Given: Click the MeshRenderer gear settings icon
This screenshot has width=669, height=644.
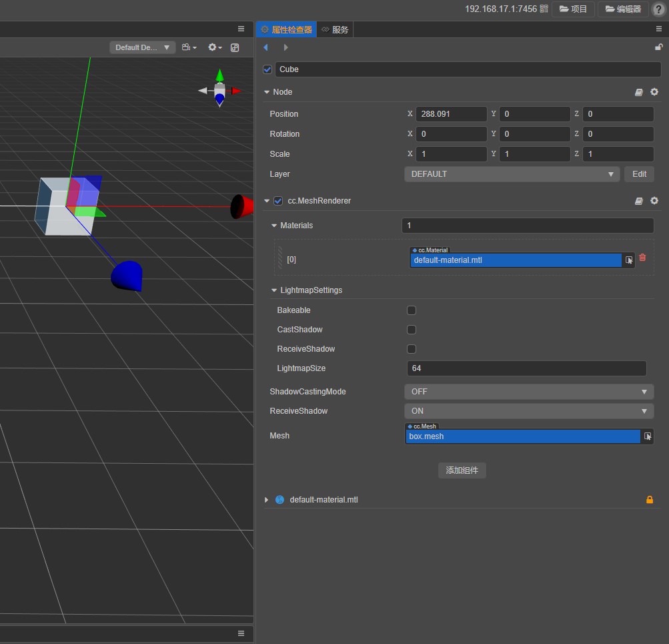Looking at the screenshot, I should point(654,201).
